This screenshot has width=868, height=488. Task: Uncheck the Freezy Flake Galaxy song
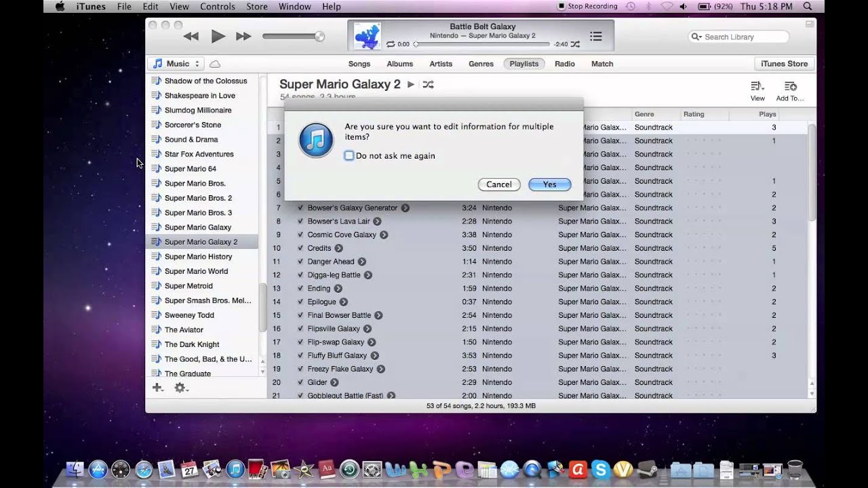(300, 369)
